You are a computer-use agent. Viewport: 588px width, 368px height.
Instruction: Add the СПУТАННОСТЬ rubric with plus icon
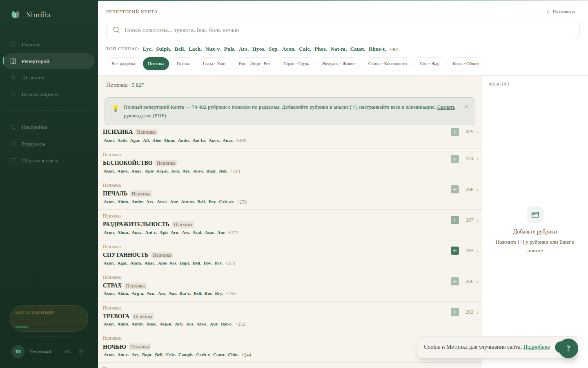click(454, 251)
